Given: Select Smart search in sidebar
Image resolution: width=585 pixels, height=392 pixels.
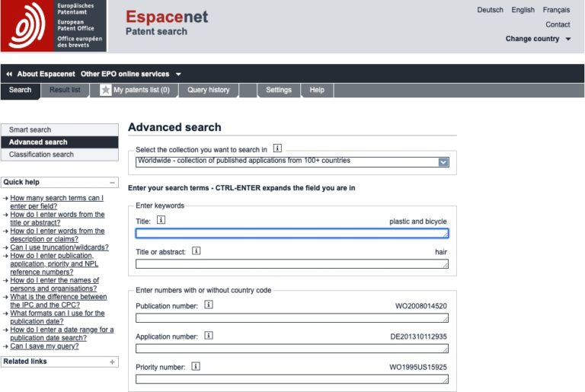Looking at the screenshot, I should 59,130.
